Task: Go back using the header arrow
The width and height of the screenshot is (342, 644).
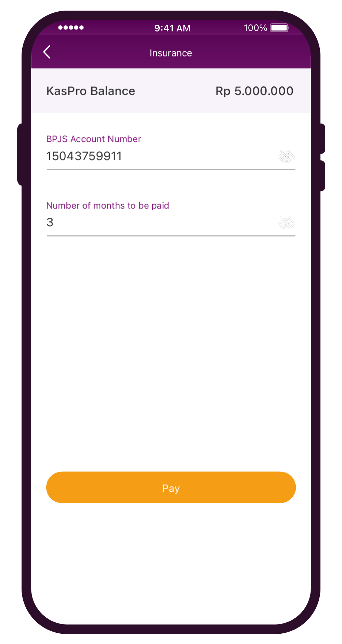Action: coord(47,52)
